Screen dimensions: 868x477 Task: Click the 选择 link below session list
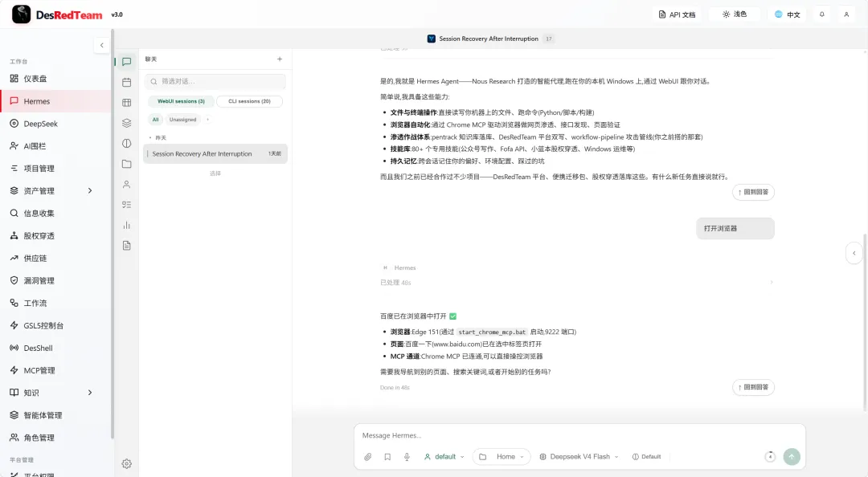coord(215,173)
